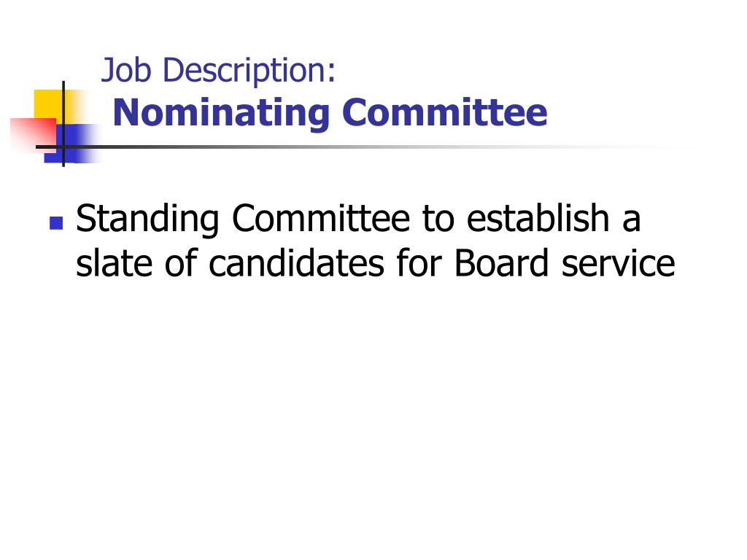Click the vertical black line in logo
The width and height of the screenshot is (747, 560).
point(63,124)
